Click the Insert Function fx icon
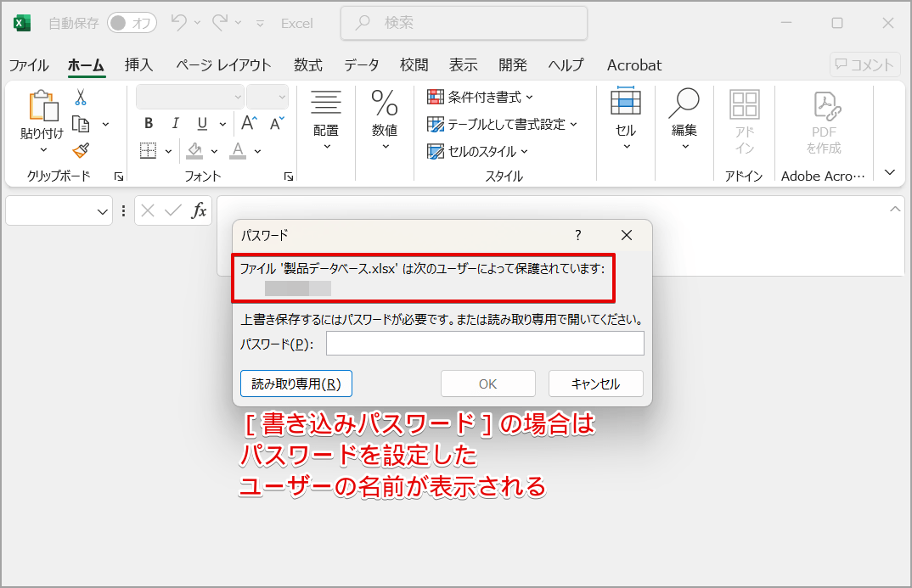Screen dimensions: 912x588 199,210
